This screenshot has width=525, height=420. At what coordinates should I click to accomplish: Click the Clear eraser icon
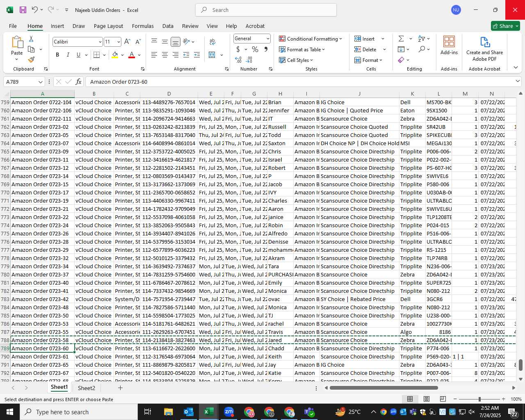tap(401, 60)
